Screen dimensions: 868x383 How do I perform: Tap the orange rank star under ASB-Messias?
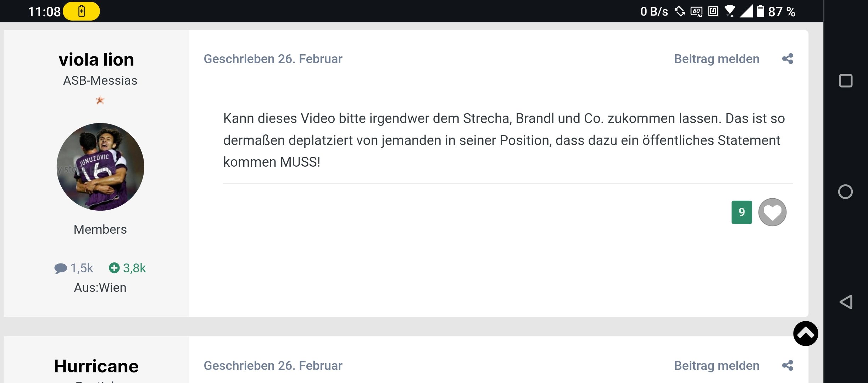[x=100, y=100]
